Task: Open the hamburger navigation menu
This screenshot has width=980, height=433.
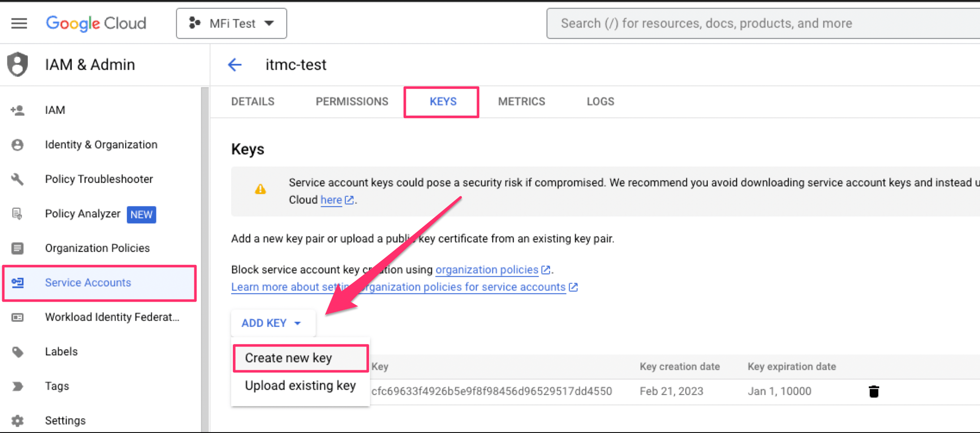Action: tap(19, 23)
